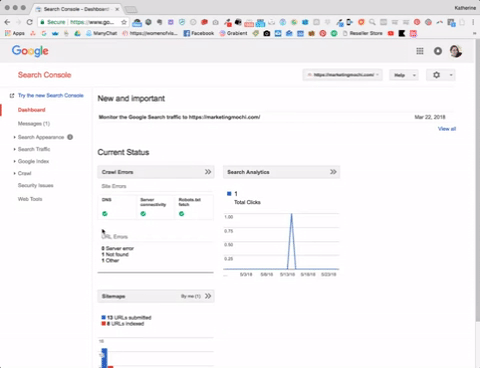The height and width of the screenshot is (368, 480).
Task: Open the camera bookmark icon
Action: [x=267, y=33]
